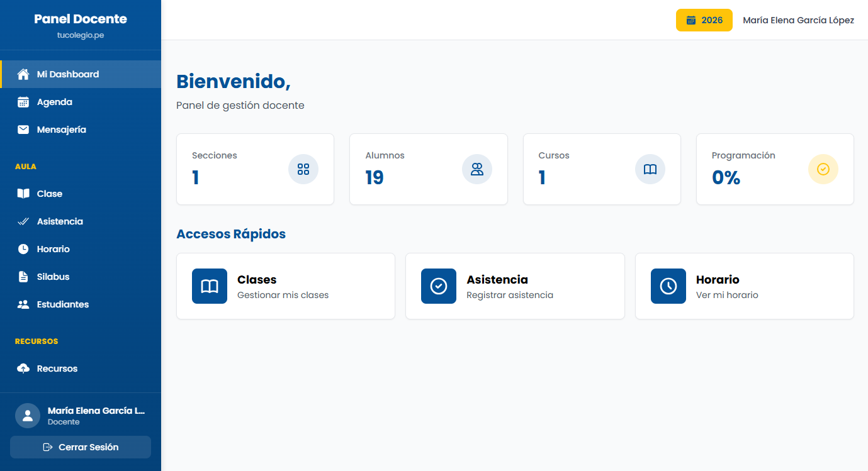Open the Horario clock icon

[24, 248]
